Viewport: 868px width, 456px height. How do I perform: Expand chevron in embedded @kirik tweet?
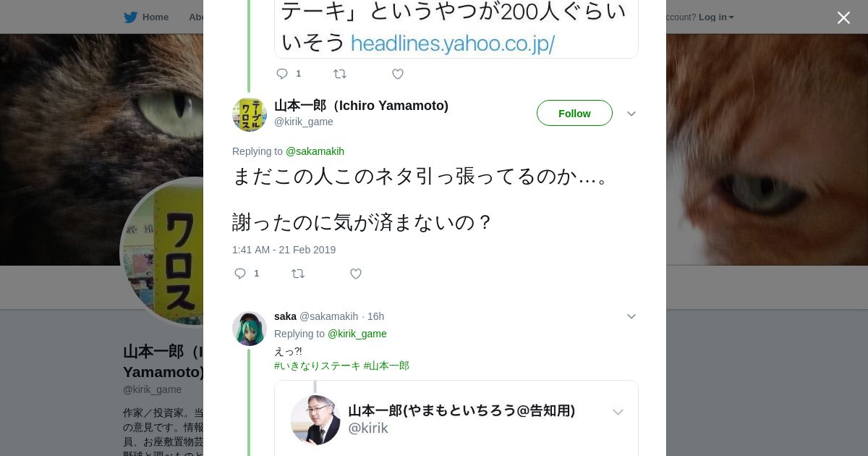click(x=618, y=413)
